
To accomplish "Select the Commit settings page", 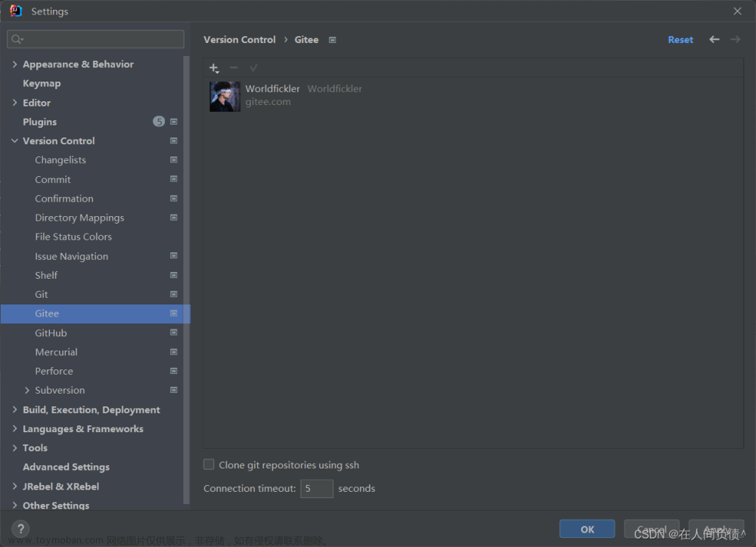I will tap(53, 179).
